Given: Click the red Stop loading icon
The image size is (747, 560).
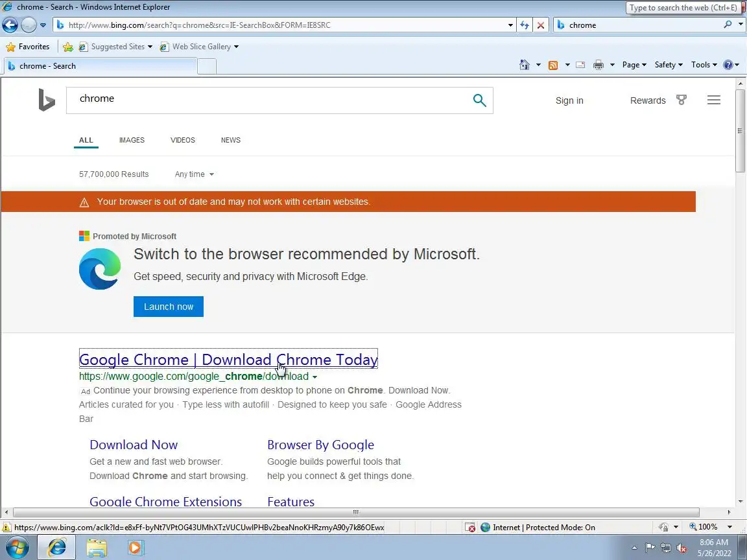Looking at the screenshot, I should click(x=541, y=25).
